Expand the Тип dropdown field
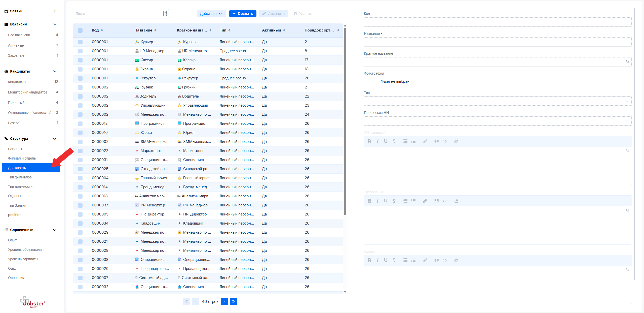 (x=497, y=101)
